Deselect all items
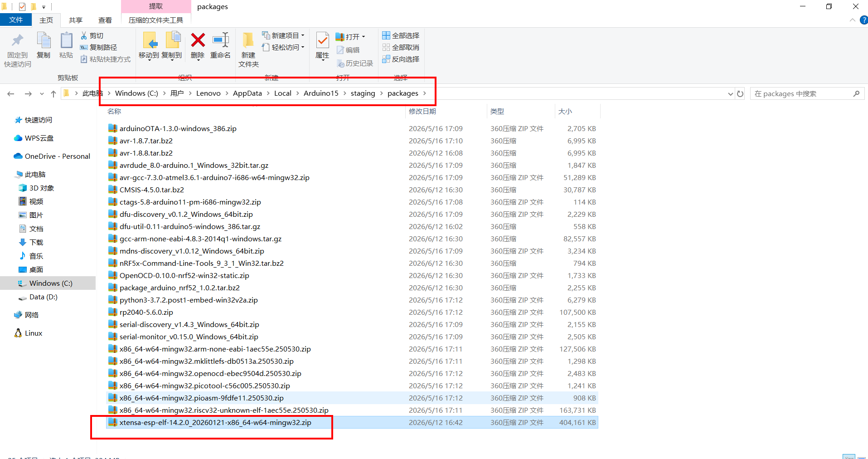Screen dimensions: 868x459 [401, 47]
